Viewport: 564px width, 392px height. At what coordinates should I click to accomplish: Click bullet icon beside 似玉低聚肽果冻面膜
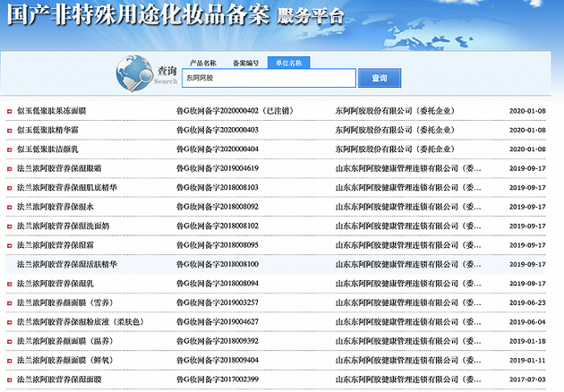point(7,111)
